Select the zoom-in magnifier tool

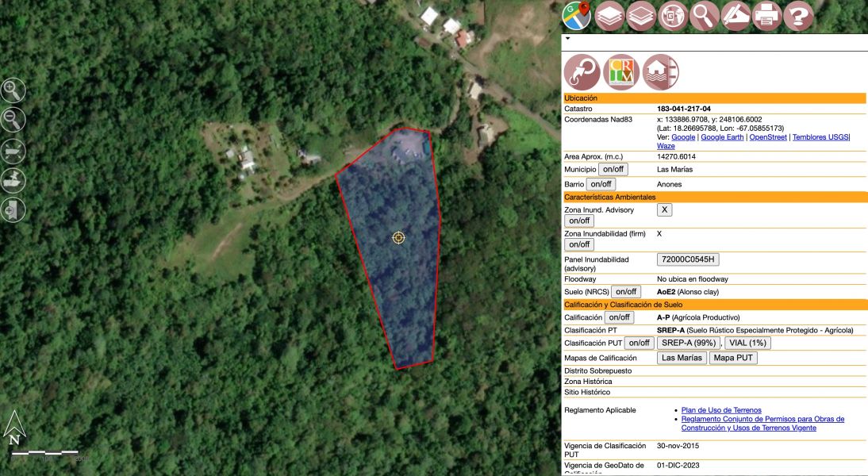pyautogui.click(x=13, y=89)
